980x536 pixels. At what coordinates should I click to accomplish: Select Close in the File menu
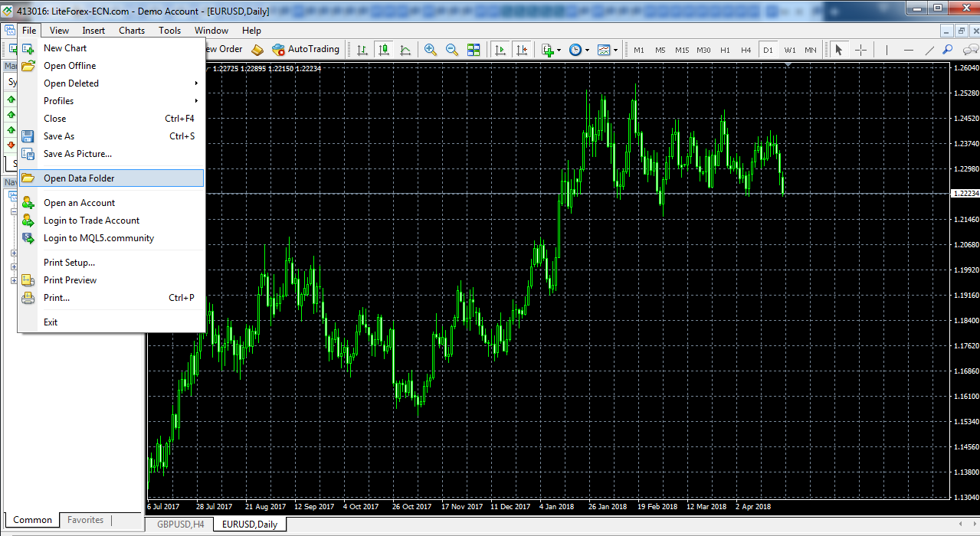(x=112, y=119)
